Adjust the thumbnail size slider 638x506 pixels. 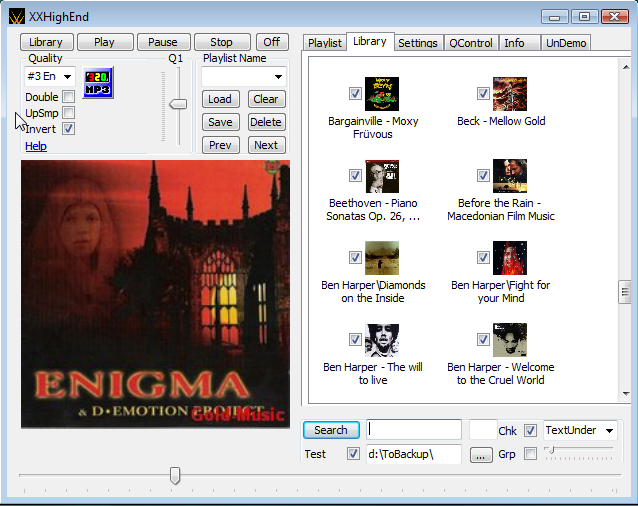click(x=551, y=449)
